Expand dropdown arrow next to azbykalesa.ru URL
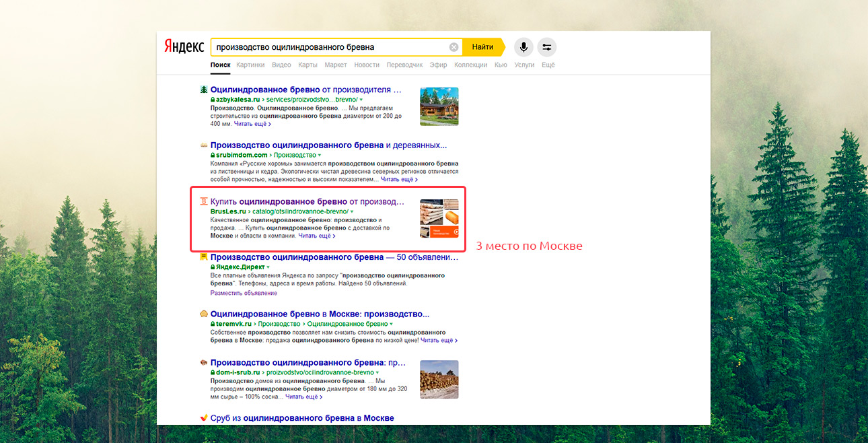The width and height of the screenshot is (868, 443). click(361, 100)
